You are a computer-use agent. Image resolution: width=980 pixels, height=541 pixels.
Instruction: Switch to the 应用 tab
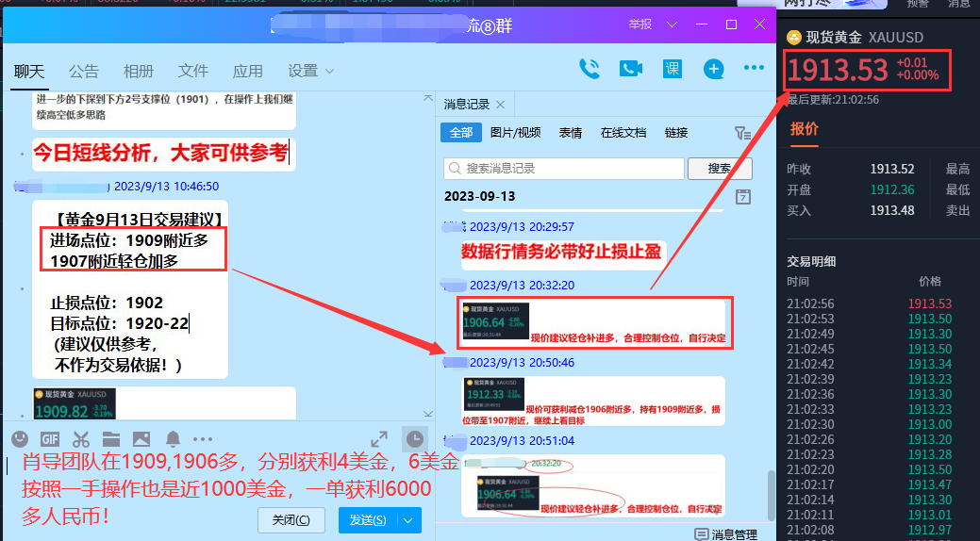tap(247, 72)
